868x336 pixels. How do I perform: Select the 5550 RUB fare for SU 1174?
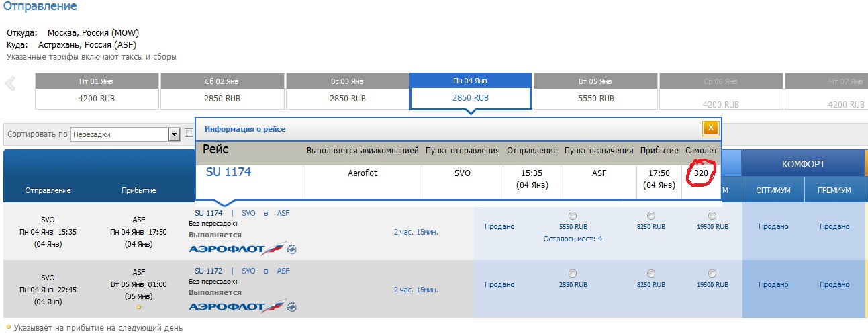tap(572, 216)
